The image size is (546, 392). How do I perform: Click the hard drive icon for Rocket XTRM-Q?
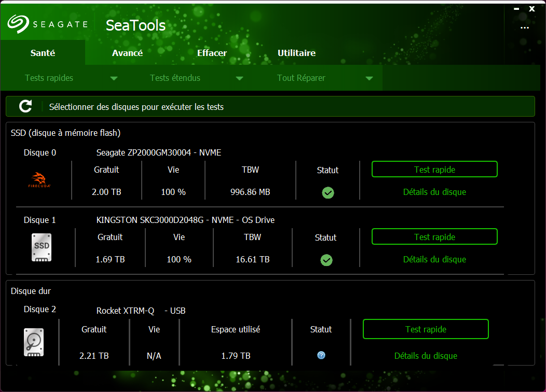click(33, 342)
